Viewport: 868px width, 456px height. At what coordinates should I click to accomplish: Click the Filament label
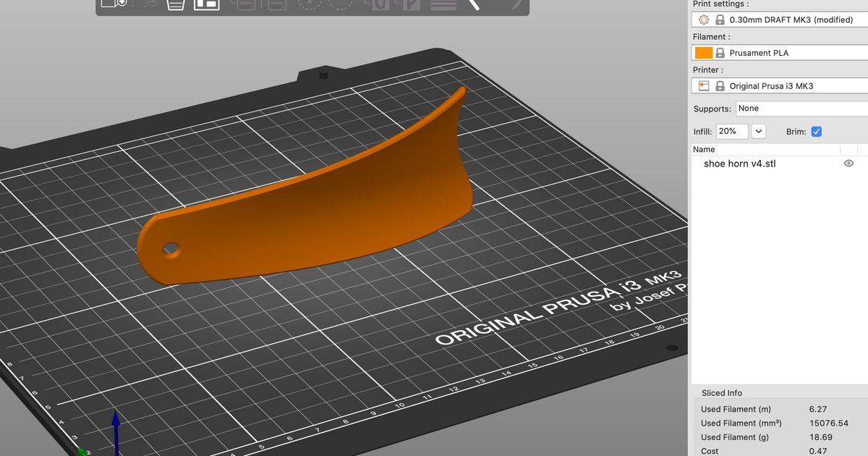pyautogui.click(x=711, y=37)
